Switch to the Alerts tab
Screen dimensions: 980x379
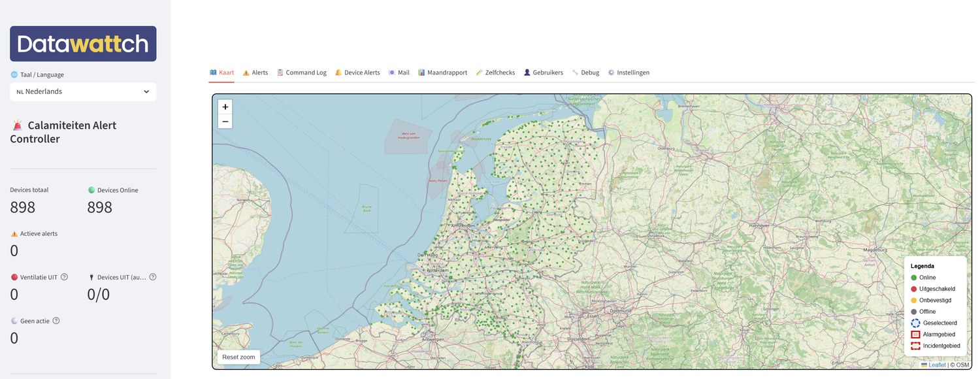pyautogui.click(x=255, y=73)
